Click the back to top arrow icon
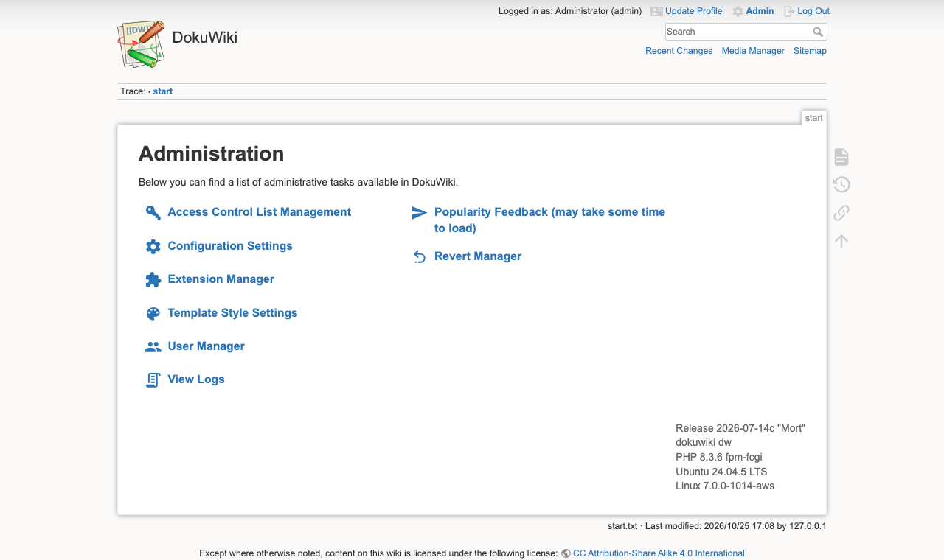Viewport: 944px width, 560px height. coord(841,241)
